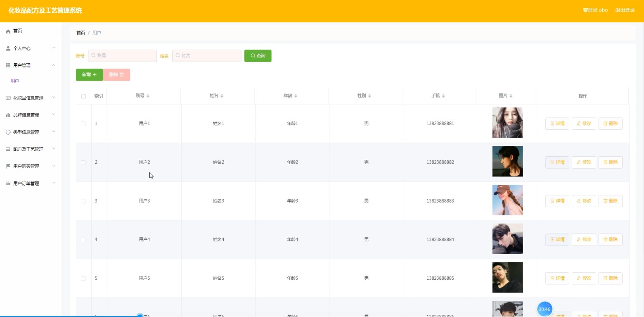The image size is (644, 317).
Task: Click the person icon for 个人中心
Action: 8,48
